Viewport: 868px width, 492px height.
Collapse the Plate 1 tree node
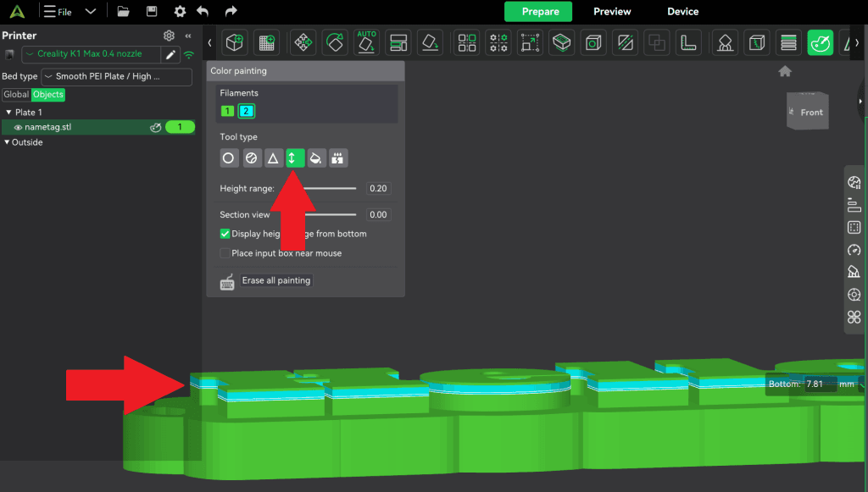click(x=8, y=112)
